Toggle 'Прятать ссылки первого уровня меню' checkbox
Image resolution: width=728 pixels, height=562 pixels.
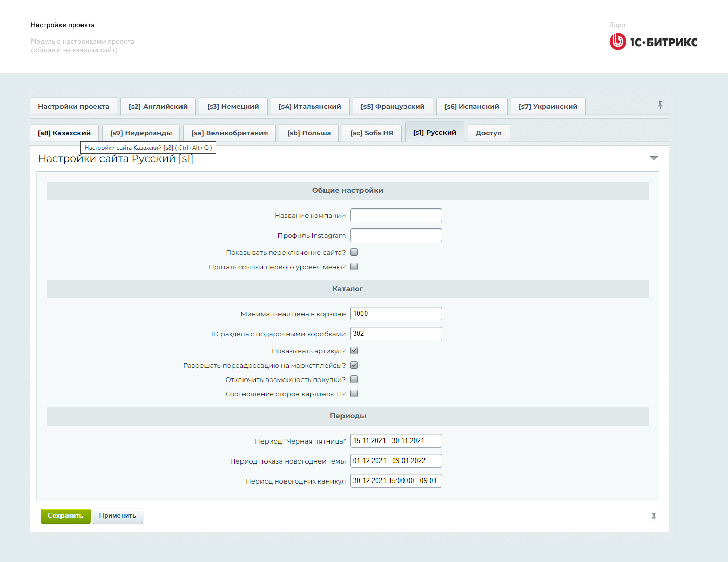(354, 267)
